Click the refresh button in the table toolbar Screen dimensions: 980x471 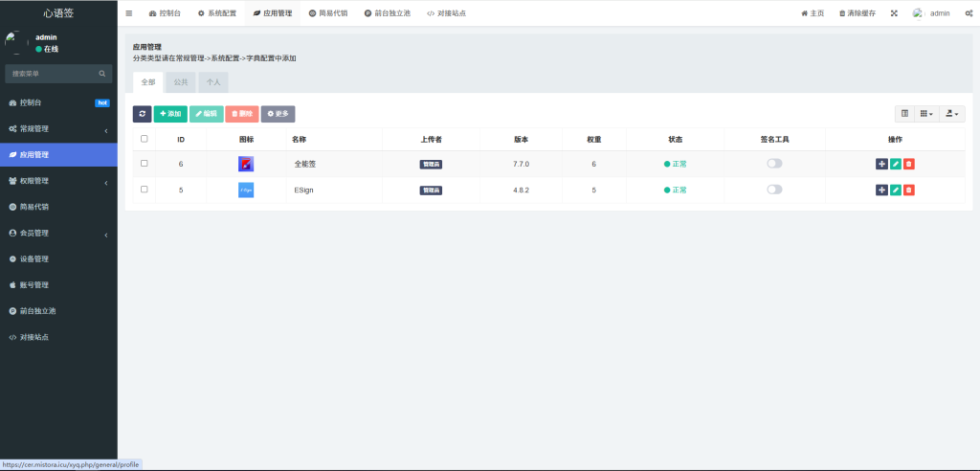click(x=142, y=114)
